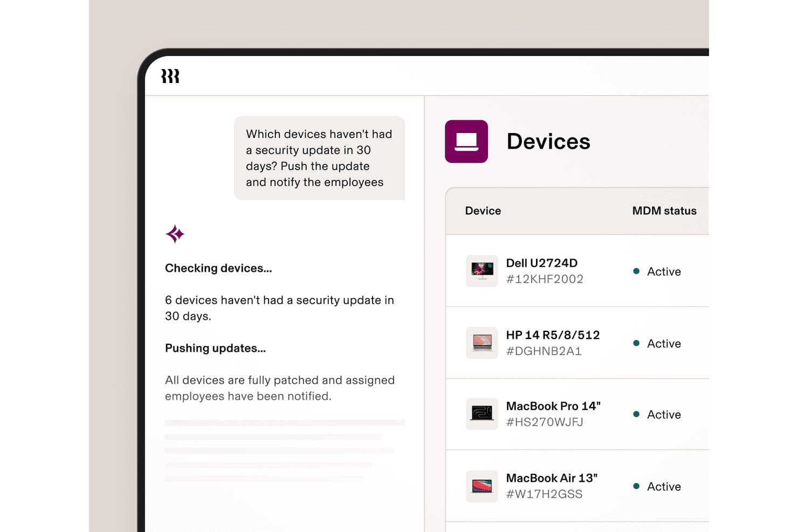
Task: Select serial number #HS270WJFJ
Action: pos(545,422)
